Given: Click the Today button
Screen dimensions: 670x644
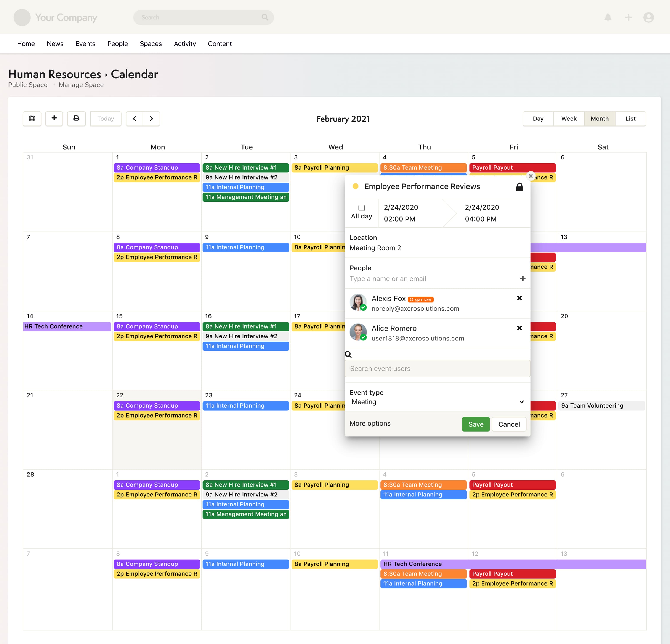Looking at the screenshot, I should click(x=106, y=119).
